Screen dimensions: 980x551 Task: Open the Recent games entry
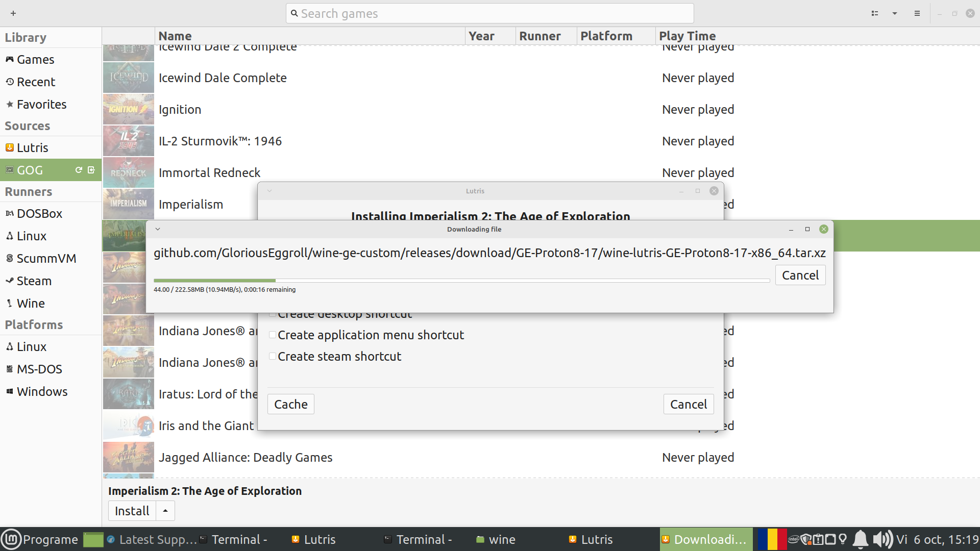tap(51, 82)
